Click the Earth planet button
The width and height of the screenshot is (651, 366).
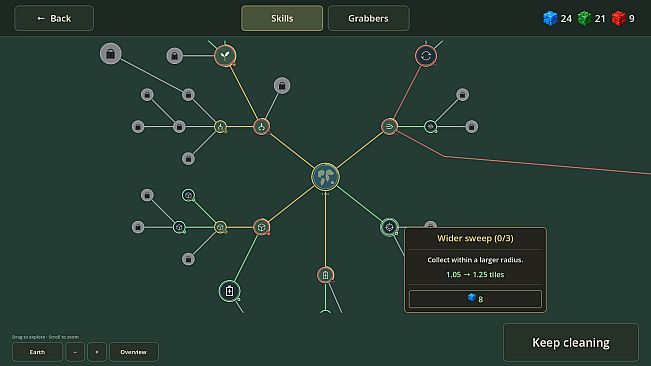point(37,352)
